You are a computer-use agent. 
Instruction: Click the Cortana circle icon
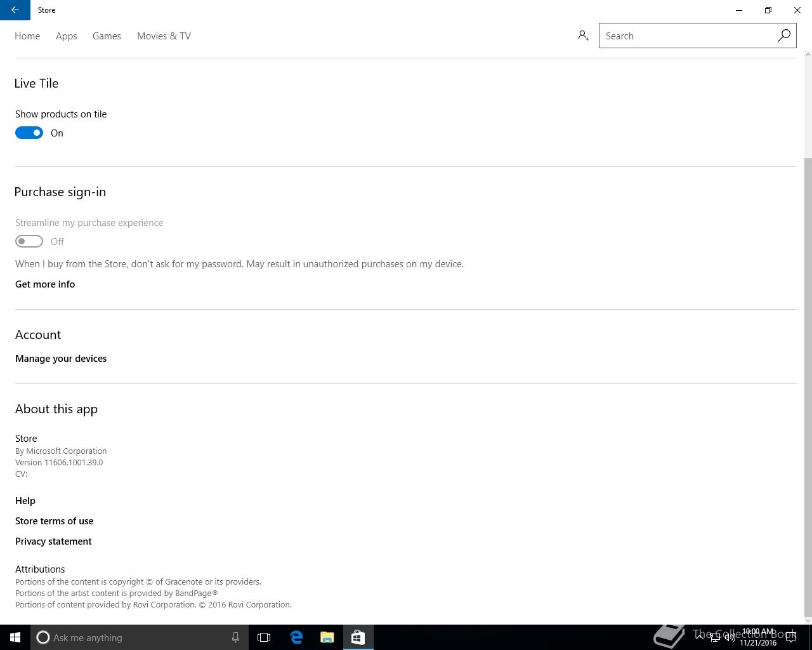43,637
